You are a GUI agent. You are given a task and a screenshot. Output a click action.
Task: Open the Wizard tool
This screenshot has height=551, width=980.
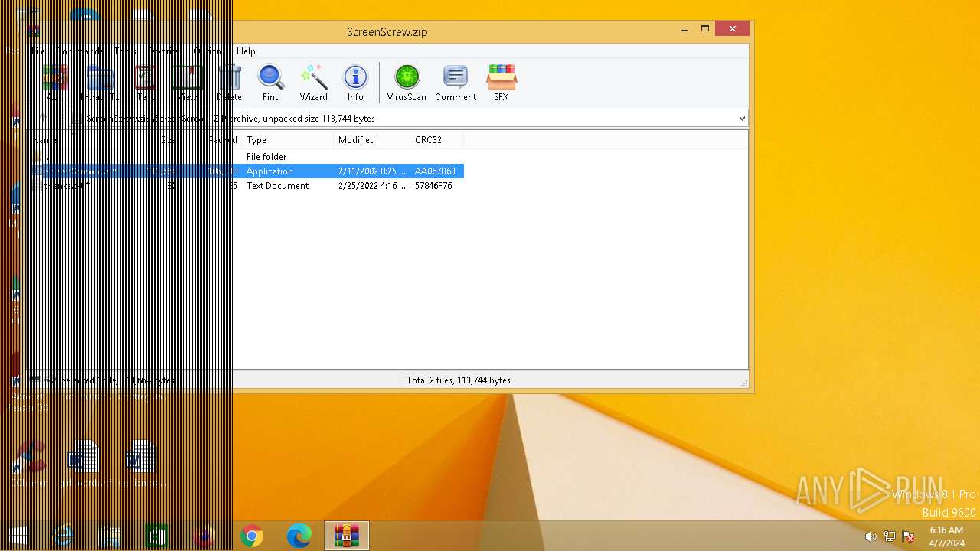pos(314,83)
